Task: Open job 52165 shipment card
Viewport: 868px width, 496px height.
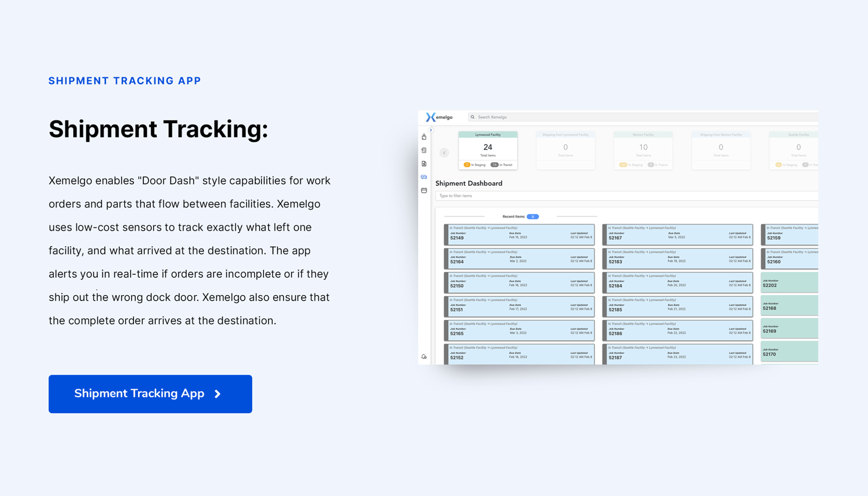Action: [519, 330]
